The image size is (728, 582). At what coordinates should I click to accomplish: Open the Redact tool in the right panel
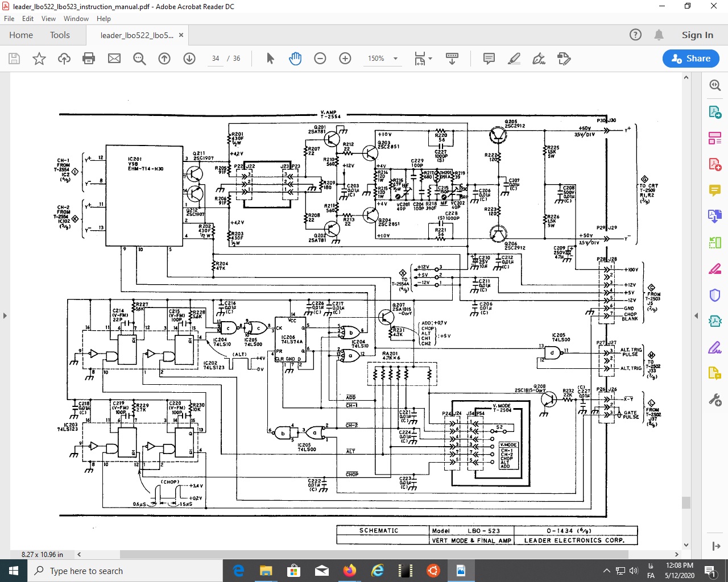715,269
